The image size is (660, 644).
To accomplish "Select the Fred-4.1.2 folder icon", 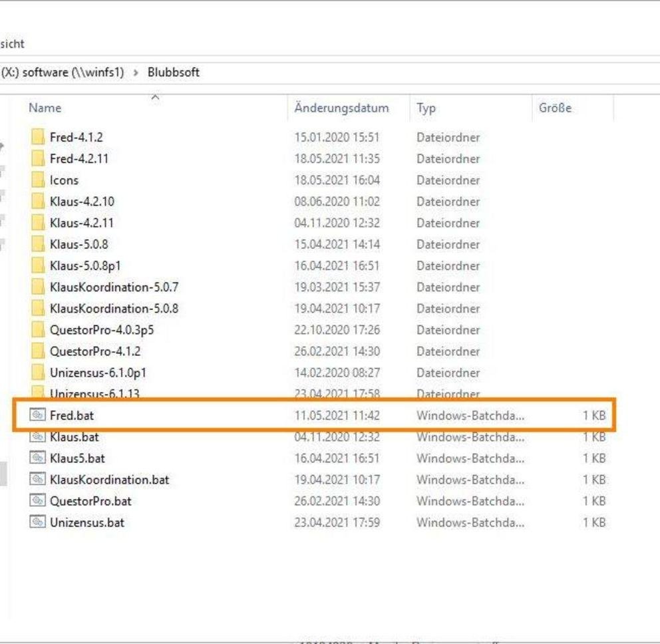I will pos(37,137).
